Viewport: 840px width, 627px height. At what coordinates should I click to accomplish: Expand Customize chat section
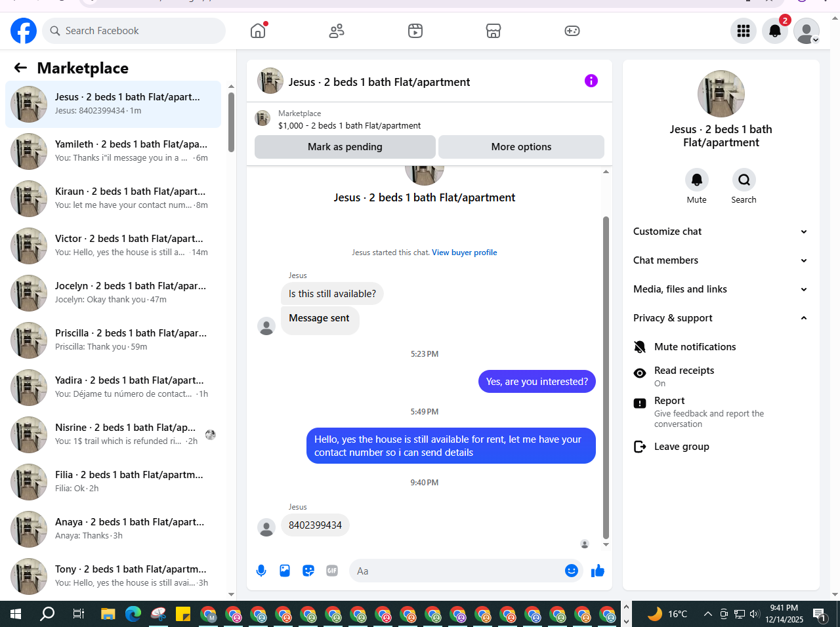(x=721, y=232)
